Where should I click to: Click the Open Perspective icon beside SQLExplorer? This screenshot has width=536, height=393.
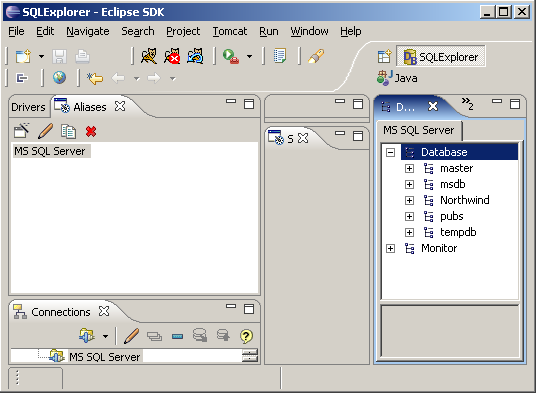coord(384,56)
